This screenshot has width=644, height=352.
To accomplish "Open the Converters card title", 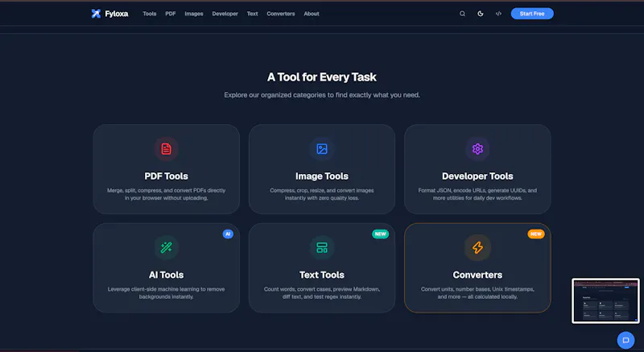I will pyautogui.click(x=477, y=275).
